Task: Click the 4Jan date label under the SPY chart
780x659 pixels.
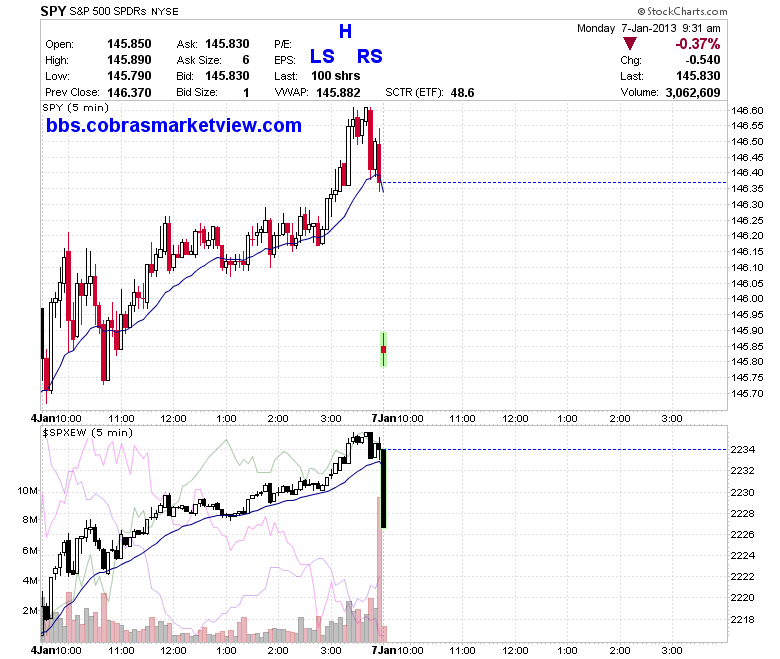Action: pyautogui.click(x=42, y=418)
